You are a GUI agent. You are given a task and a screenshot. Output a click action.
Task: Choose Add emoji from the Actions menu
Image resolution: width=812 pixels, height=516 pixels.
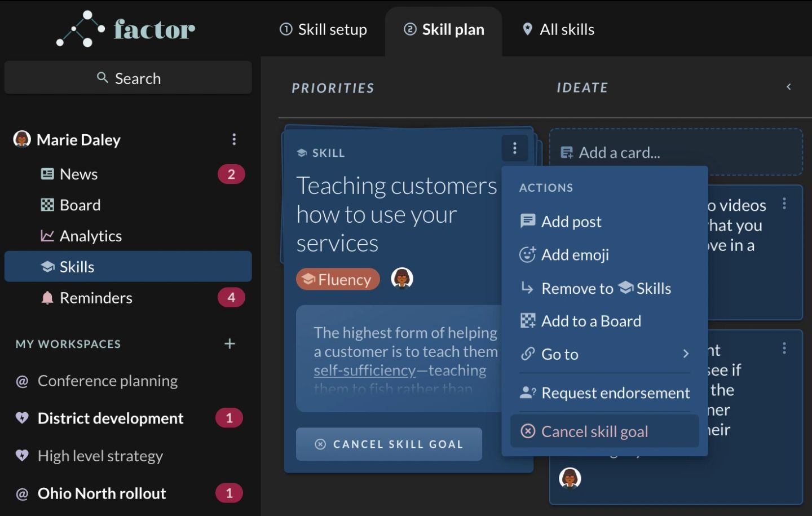click(604, 255)
